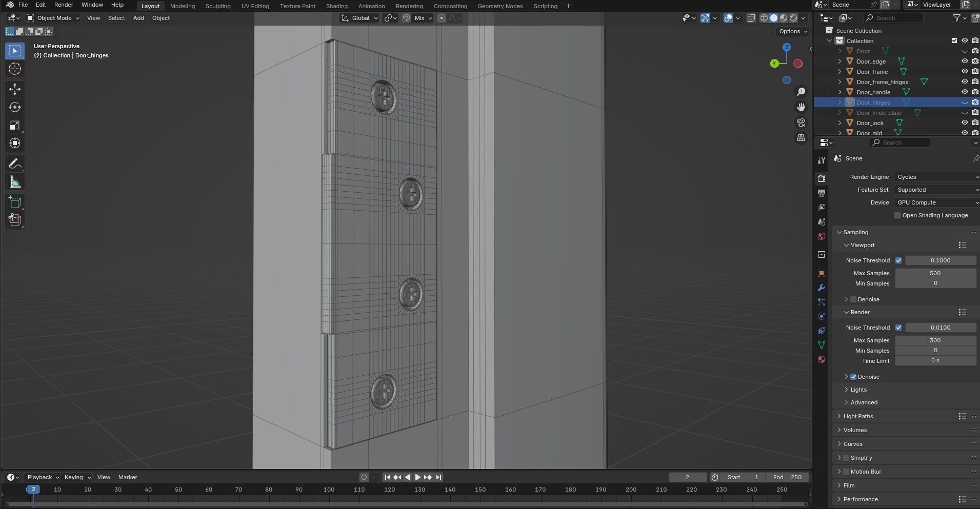Open the viewport Options popover
This screenshot has height=509, width=980.
pos(793,31)
